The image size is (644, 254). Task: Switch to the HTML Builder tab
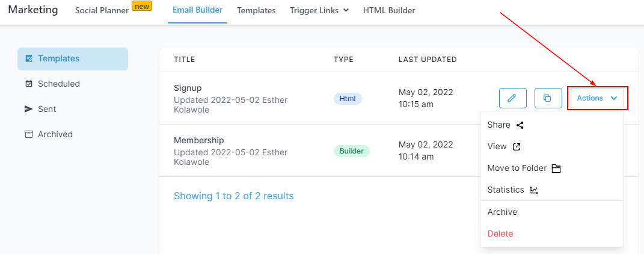point(389,10)
